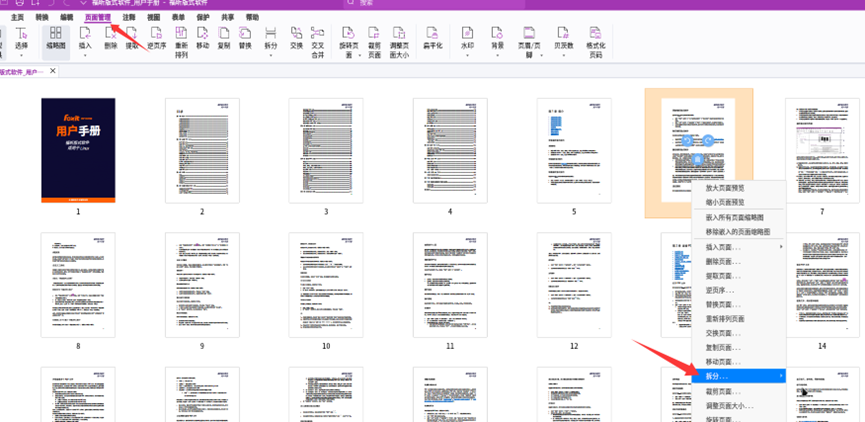This screenshot has width=865, height=422.
Task: Open the 水印 (watermark) dropdown in the ribbon
Action: [x=467, y=40]
